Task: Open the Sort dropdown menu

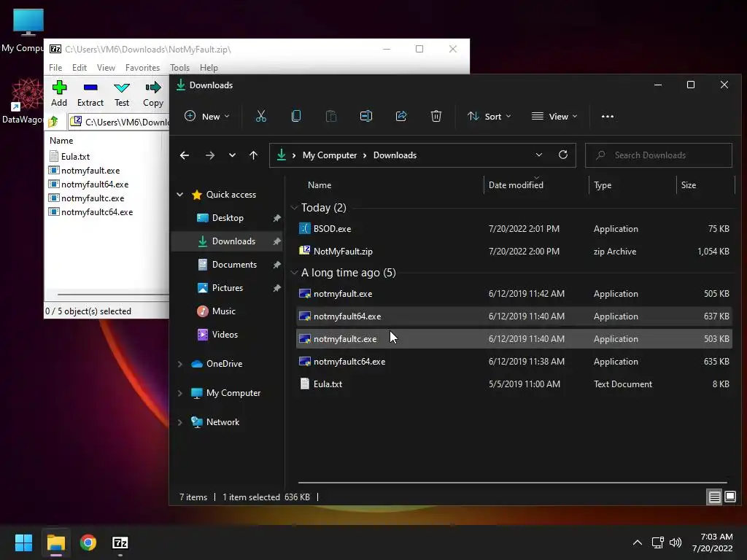Action: click(x=489, y=116)
